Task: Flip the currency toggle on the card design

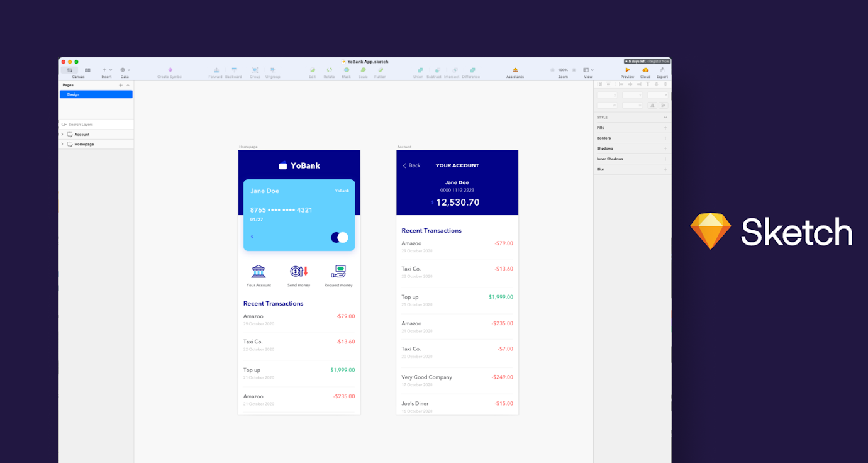Action: (x=338, y=237)
